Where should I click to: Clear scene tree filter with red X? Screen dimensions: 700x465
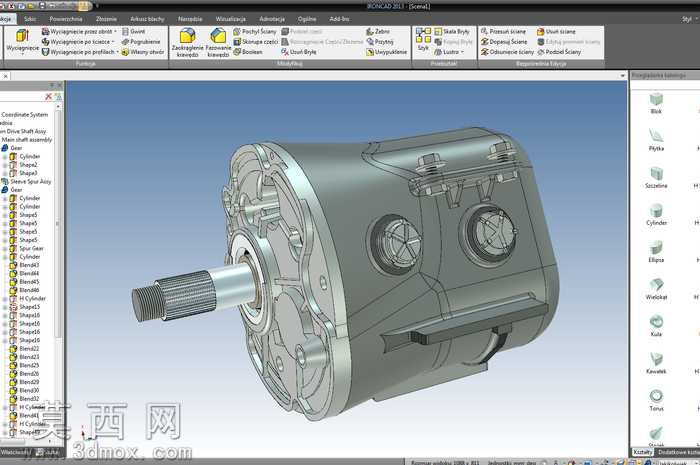(48, 96)
